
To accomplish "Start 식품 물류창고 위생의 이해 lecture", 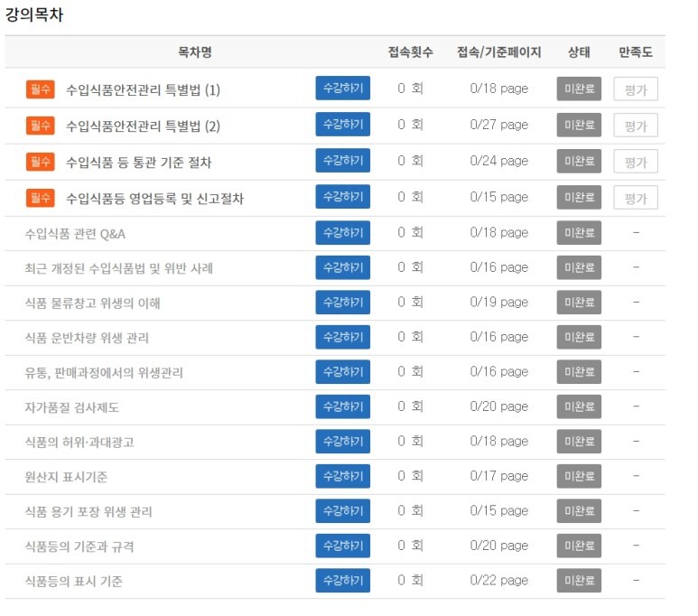I will click(x=343, y=302).
